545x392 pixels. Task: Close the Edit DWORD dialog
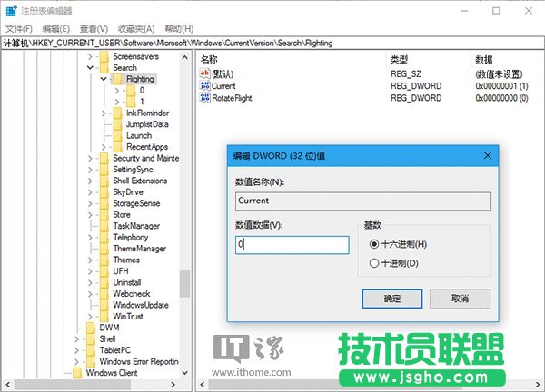point(488,155)
